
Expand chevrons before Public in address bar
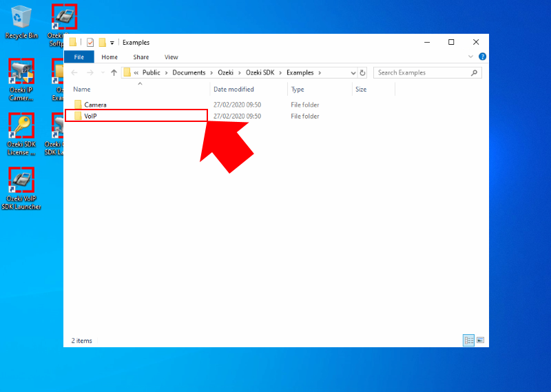[x=136, y=73]
